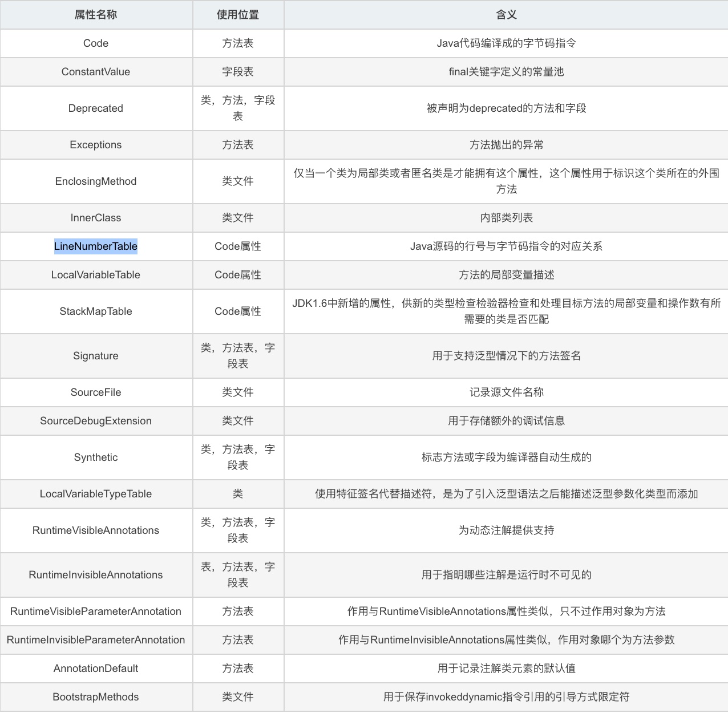The width and height of the screenshot is (728, 713).
Task: Click the 类文件 cell in SourceFile row
Action: 238,392
